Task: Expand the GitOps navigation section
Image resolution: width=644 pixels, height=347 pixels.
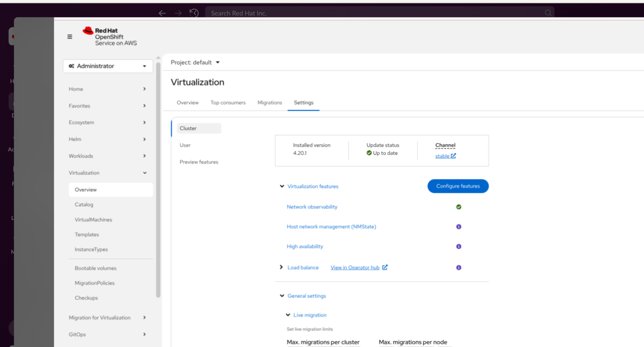Action: [108, 334]
